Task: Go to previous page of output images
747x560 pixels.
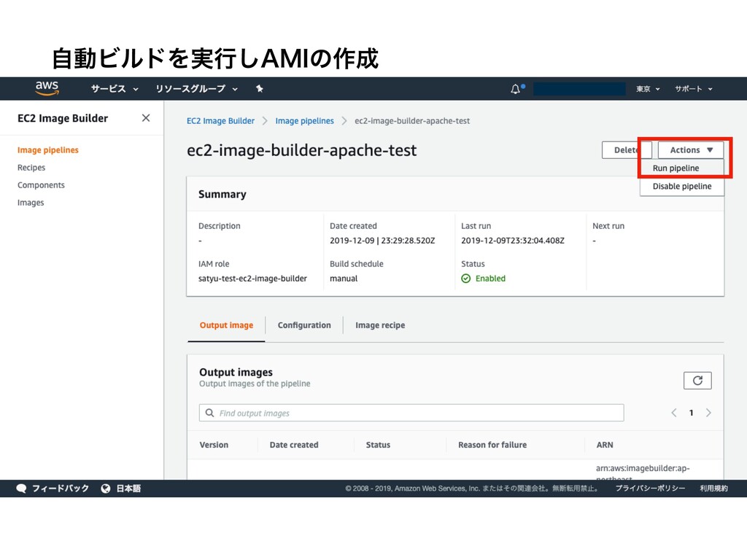Action: pos(673,413)
